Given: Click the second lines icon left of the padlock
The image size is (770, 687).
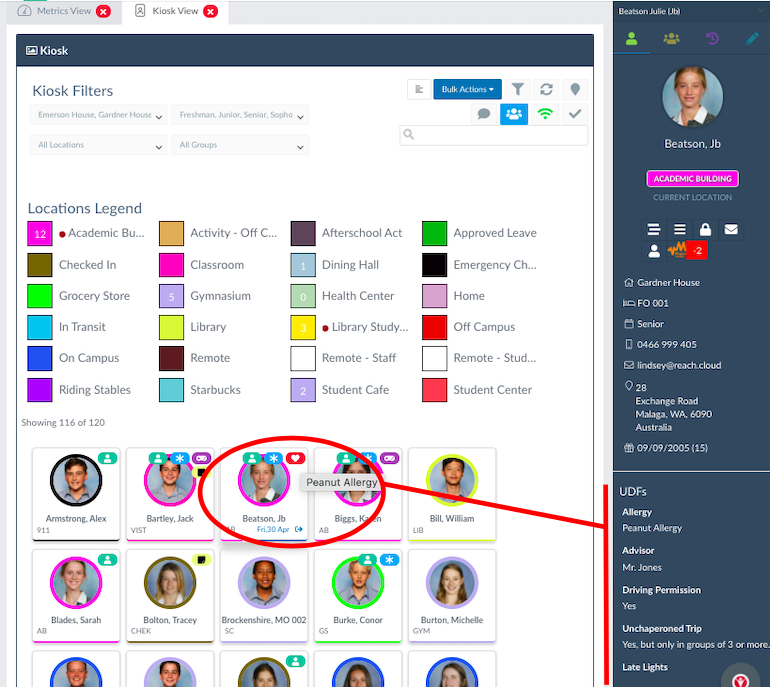Looking at the screenshot, I should (680, 229).
